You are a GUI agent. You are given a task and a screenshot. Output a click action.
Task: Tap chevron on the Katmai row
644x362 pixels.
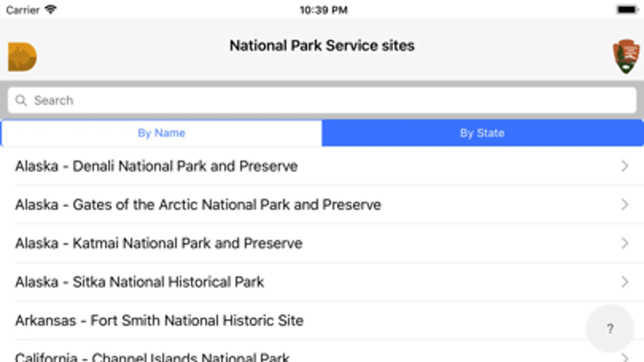click(x=625, y=243)
